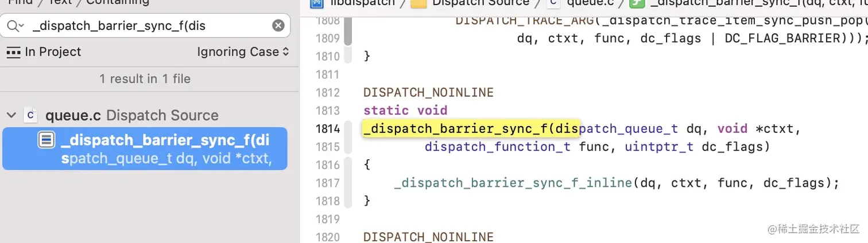This screenshot has width=868, height=243.
Task: Collapse the queue.c results group
Action: point(11,115)
